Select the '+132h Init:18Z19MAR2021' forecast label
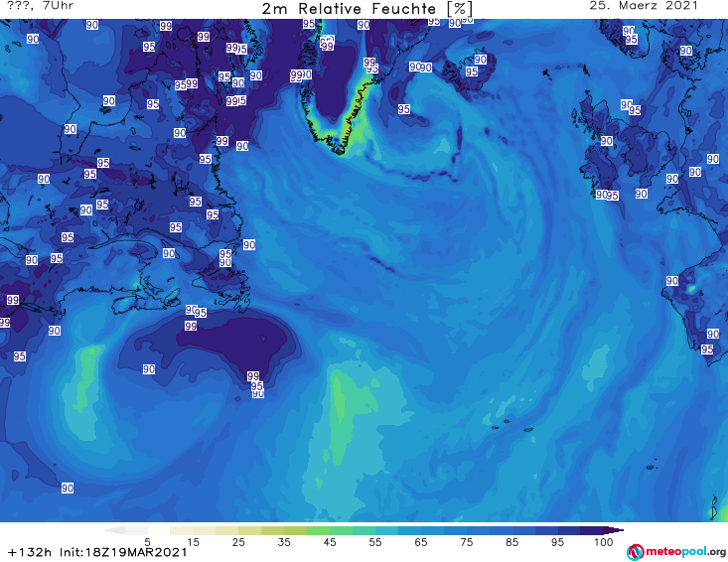The height and width of the screenshot is (562, 728). pos(97,552)
